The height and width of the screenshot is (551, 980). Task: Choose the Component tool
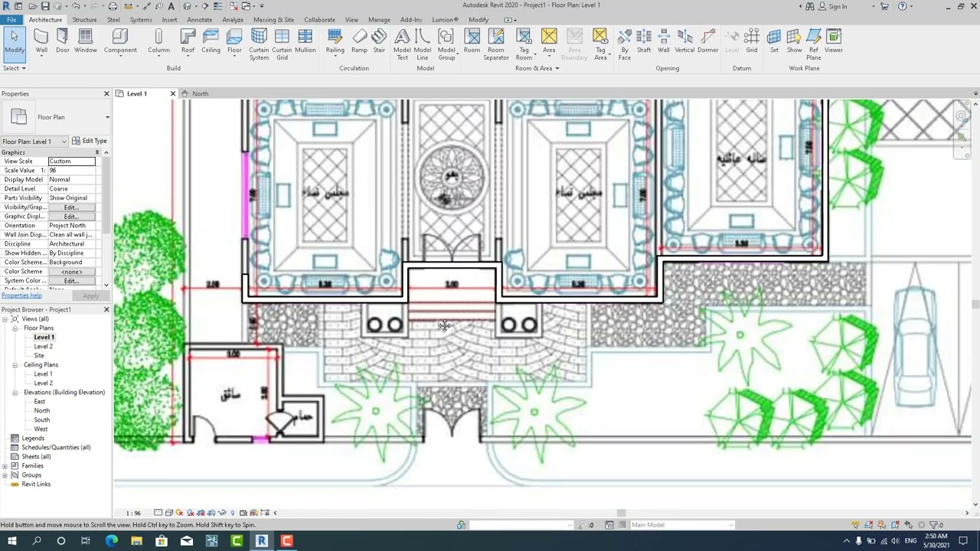pos(120,41)
